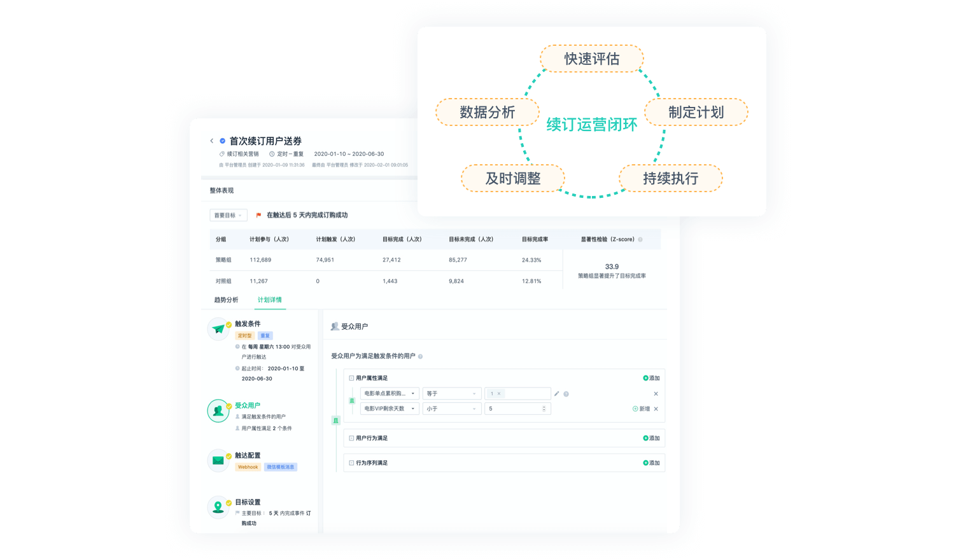Click the 策略组 row value 112,689
Screen dimensions: 956x560
(x=260, y=260)
